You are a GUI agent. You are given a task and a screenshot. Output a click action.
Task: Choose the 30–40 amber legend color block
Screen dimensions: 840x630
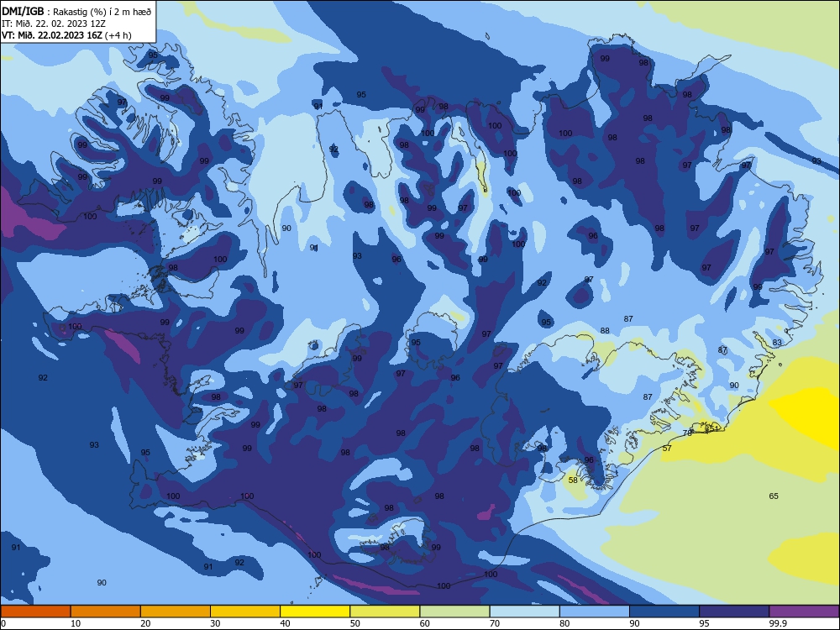tap(245, 612)
